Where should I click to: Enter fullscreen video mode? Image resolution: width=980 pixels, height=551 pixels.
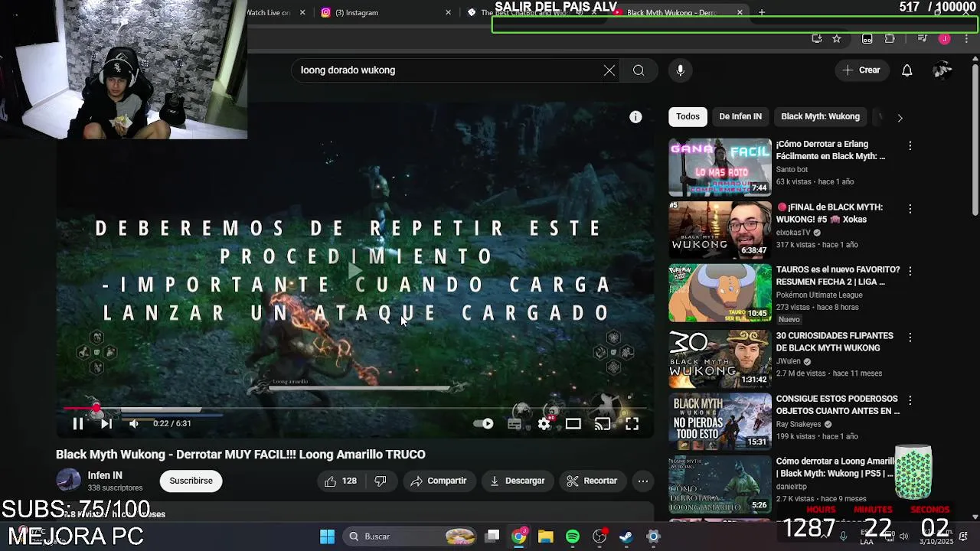tap(632, 423)
